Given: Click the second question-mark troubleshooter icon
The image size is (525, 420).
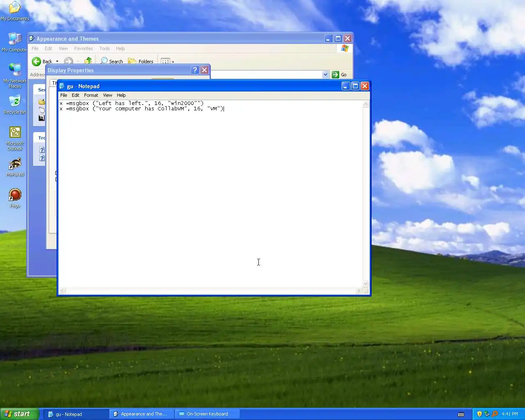Looking at the screenshot, I should 42,158.
